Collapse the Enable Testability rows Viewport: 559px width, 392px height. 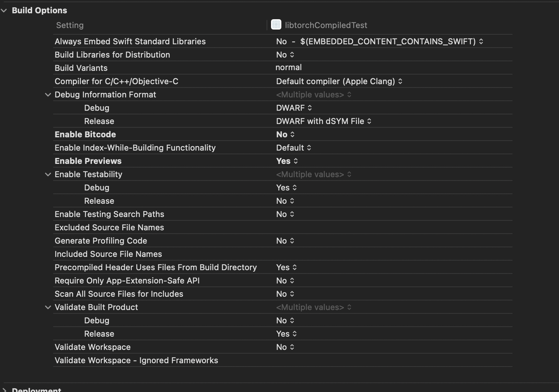[48, 174]
